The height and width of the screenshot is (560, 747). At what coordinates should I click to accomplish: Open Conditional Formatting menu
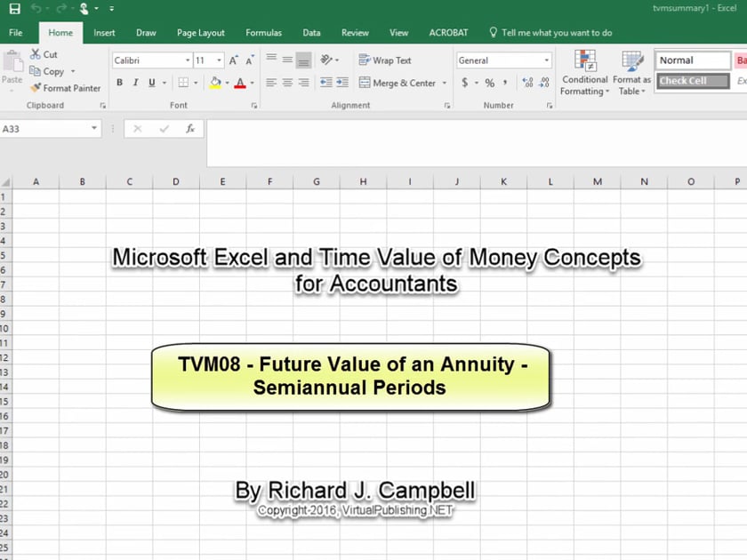(x=584, y=72)
